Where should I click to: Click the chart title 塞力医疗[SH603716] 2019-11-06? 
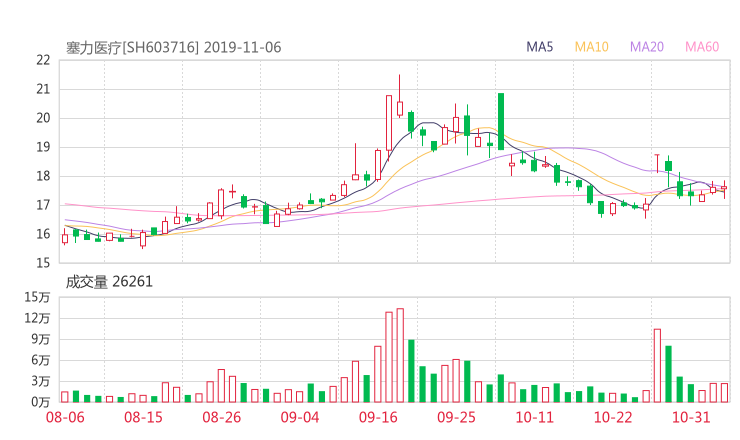click(173, 48)
